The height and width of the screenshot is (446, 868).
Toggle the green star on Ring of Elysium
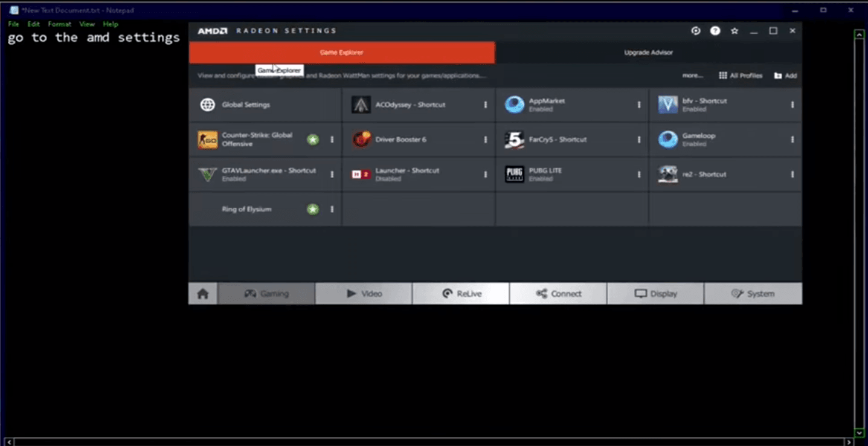coord(313,209)
